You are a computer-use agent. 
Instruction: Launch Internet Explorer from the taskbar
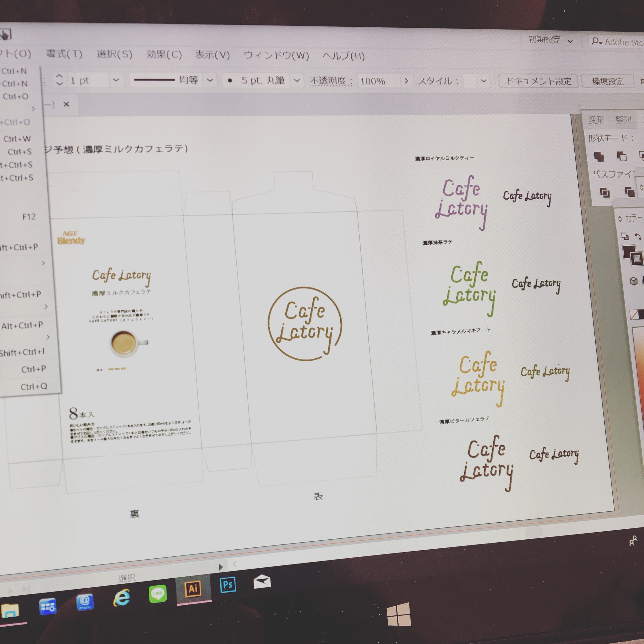(x=122, y=598)
